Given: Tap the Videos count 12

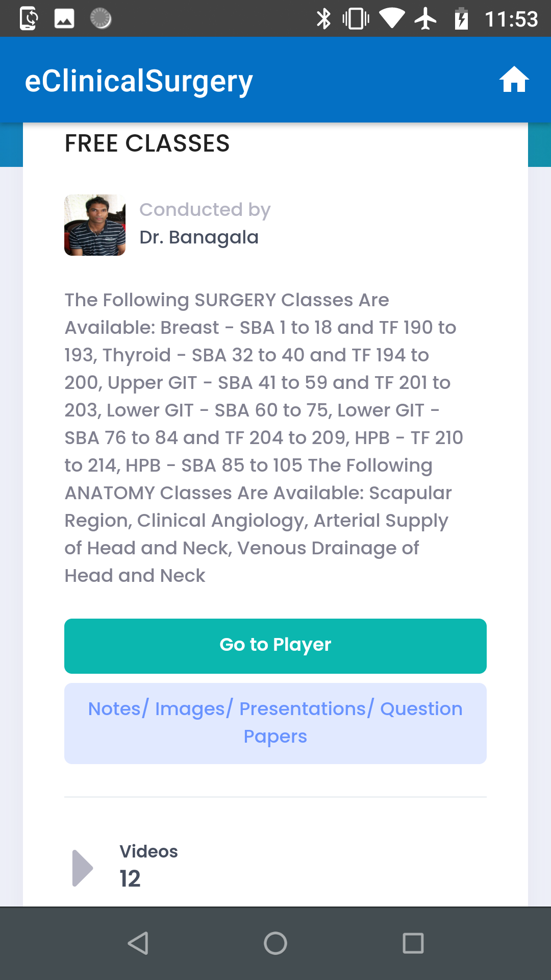Looking at the screenshot, I should coord(130,878).
